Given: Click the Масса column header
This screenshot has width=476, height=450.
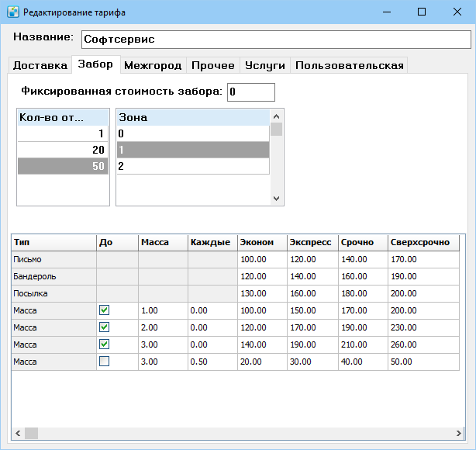Looking at the screenshot, I should tap(164, 243).
